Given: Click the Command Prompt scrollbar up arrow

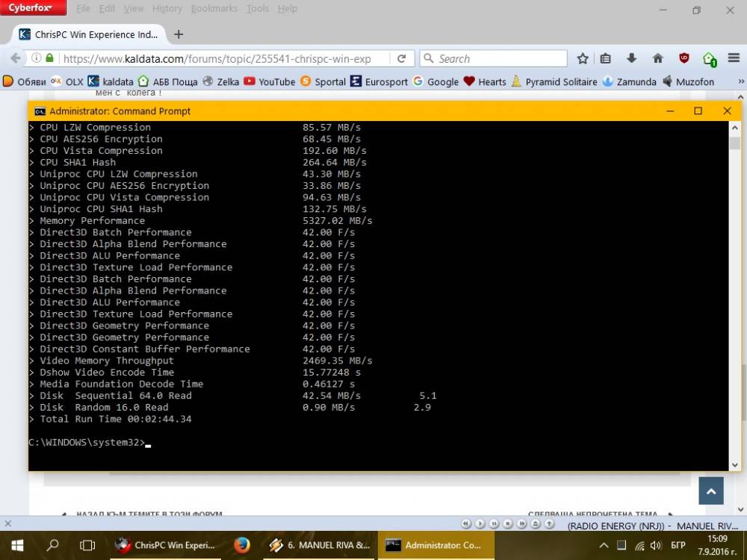Looking at the screenshot, I should click(x=734, y=128).
